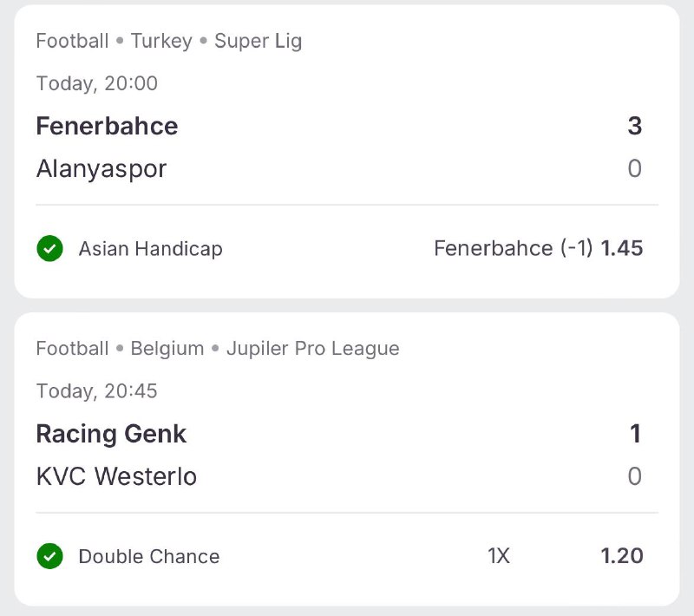
Task: Open the Football Belgium Jupiler Pro League breadcrumb
Action: (x=218, y=349)
